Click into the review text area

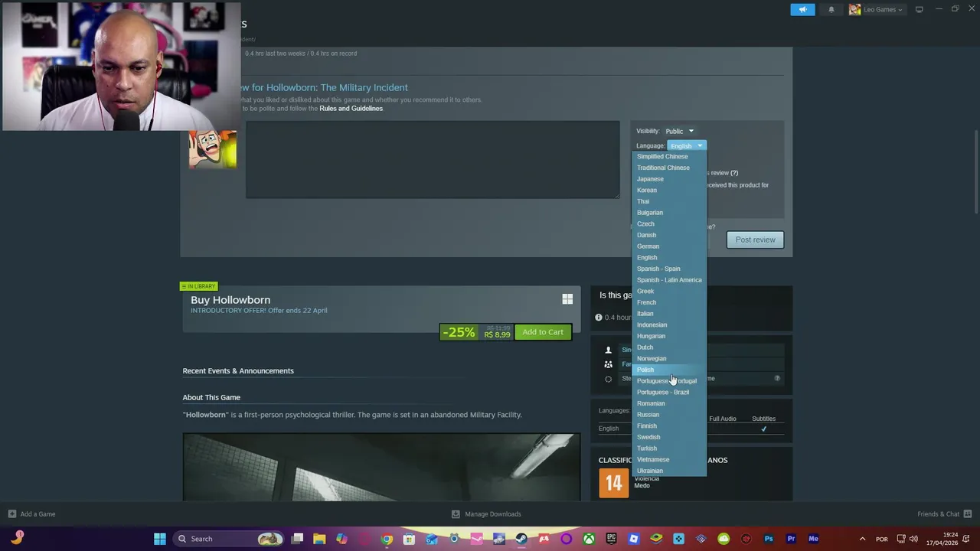pos(433,159)
